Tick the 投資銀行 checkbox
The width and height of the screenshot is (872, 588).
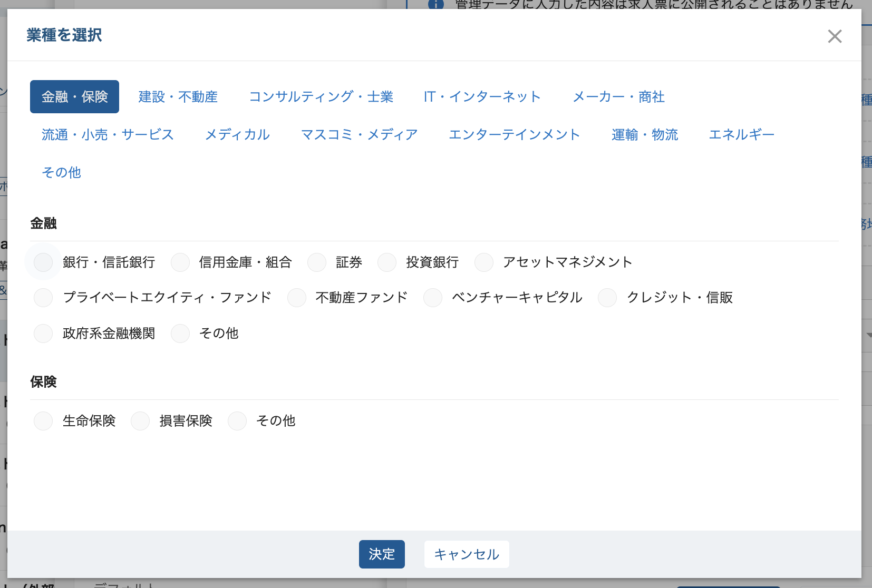(387, 262)
